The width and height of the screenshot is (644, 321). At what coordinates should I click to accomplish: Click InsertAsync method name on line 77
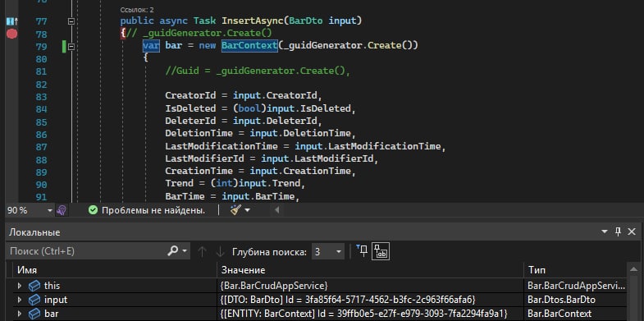pos(253,21)
